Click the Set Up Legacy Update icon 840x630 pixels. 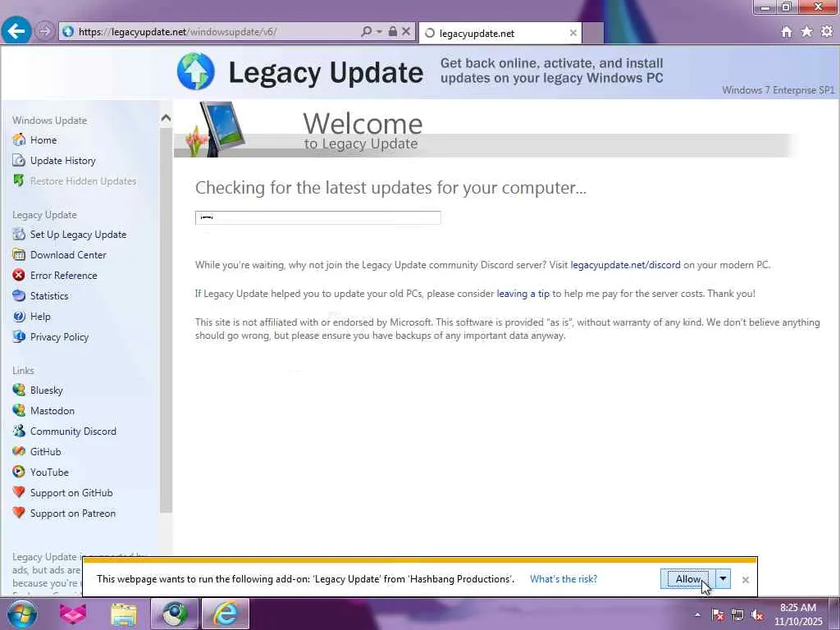click(x=19, y=234)
